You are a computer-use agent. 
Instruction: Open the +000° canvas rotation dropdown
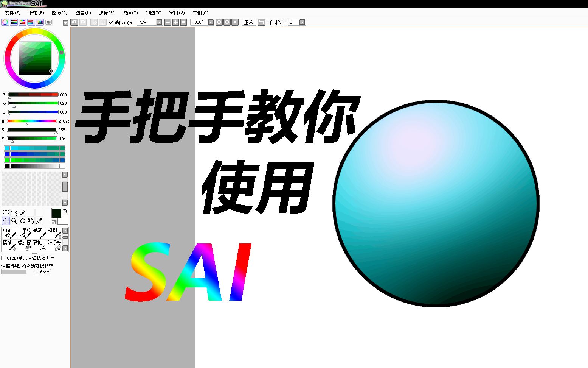(211, 23)
